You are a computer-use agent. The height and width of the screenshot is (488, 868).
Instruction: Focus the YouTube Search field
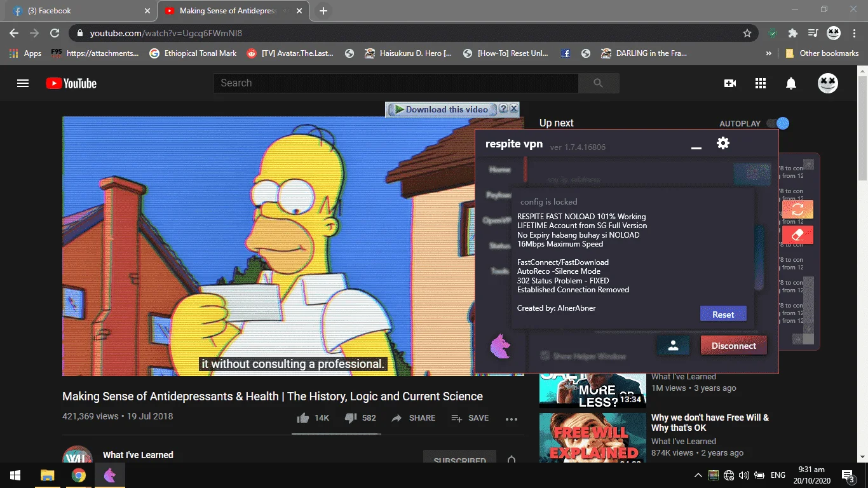pos(395,83)
